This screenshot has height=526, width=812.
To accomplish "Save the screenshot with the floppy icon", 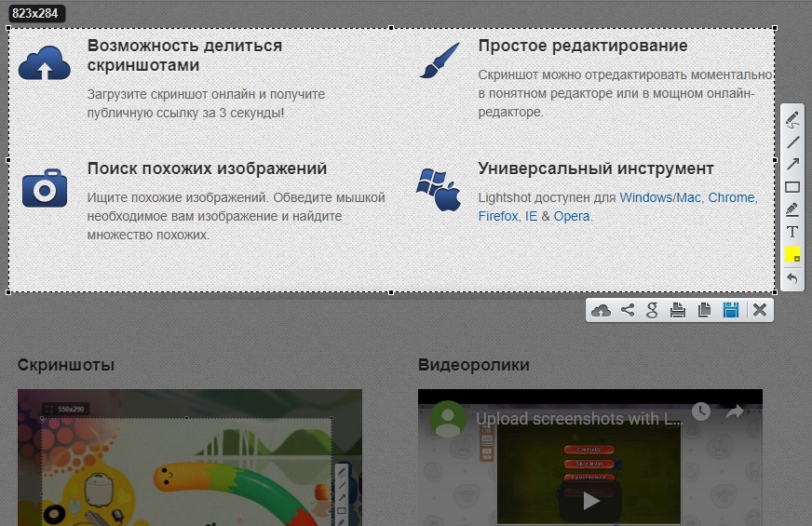I will [731, 310].
